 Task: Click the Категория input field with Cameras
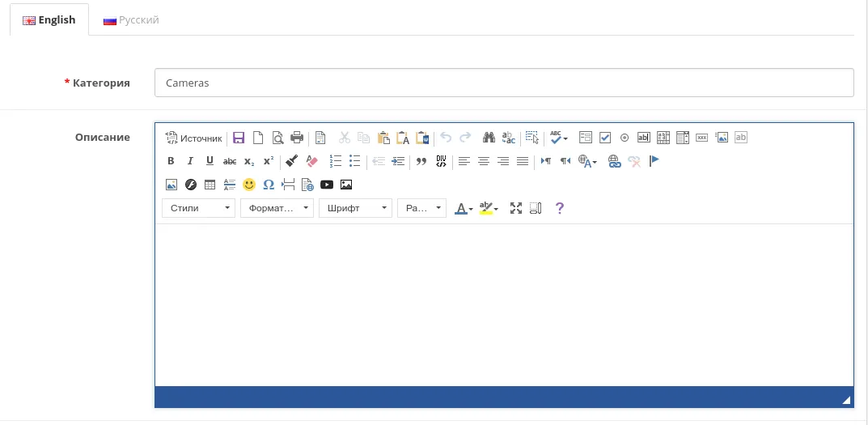pos(503,83)
